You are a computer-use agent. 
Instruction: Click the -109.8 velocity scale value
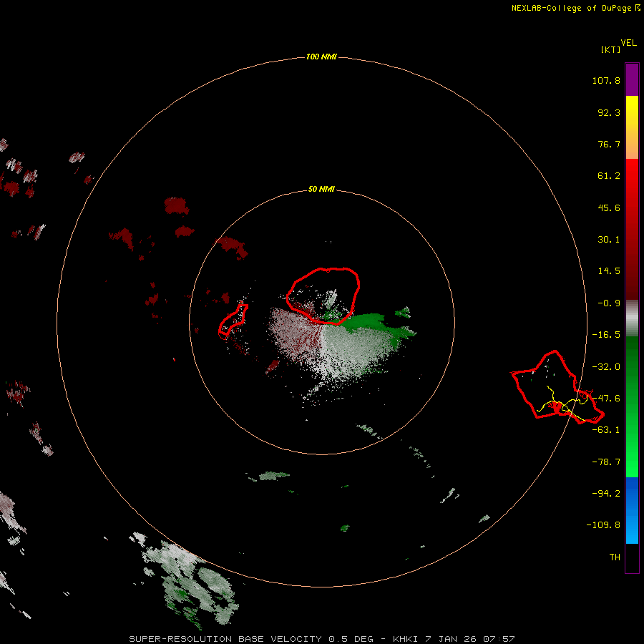[604, 525]
